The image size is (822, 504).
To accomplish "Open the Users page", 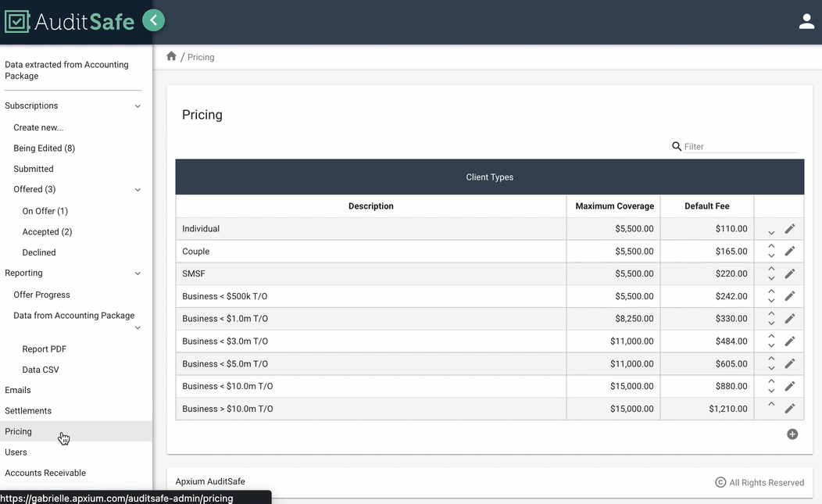I will pos(16,452).
